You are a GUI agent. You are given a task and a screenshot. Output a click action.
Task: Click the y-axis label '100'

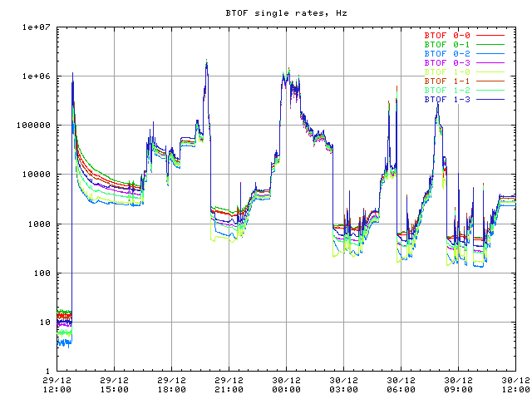pyautogui.click(x=42, y=273)
